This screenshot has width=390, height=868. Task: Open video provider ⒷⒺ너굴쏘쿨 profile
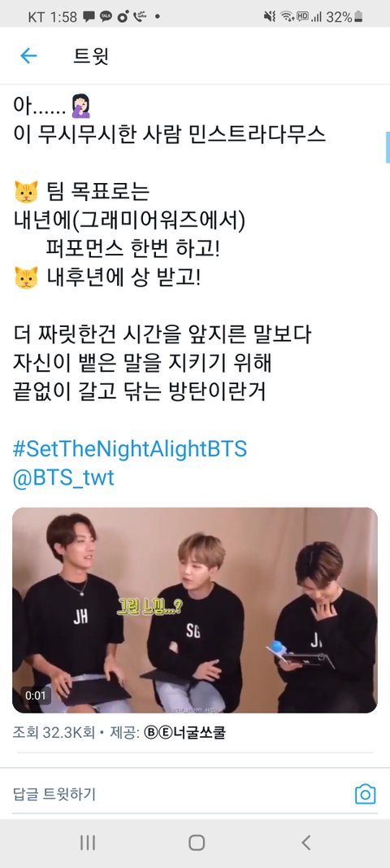[184, 734]
